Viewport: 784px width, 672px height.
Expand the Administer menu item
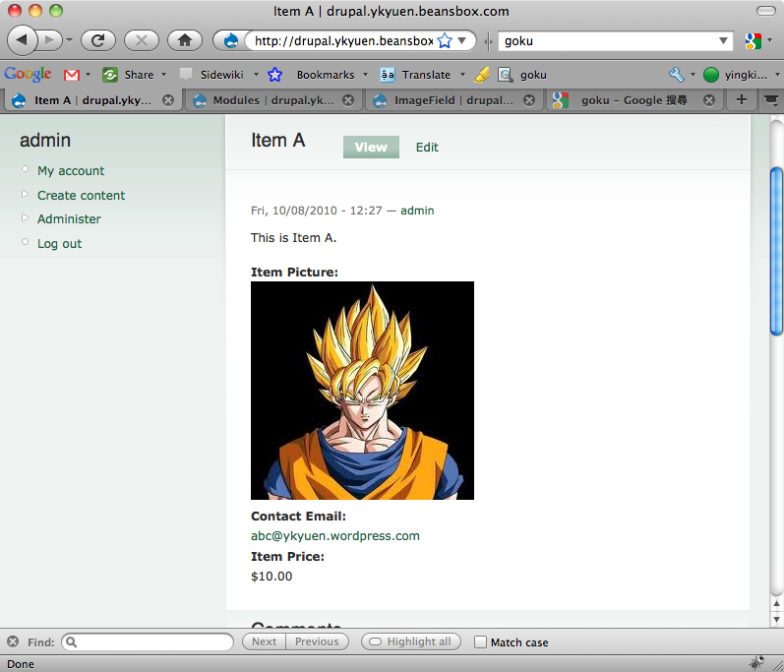point(69,218)
